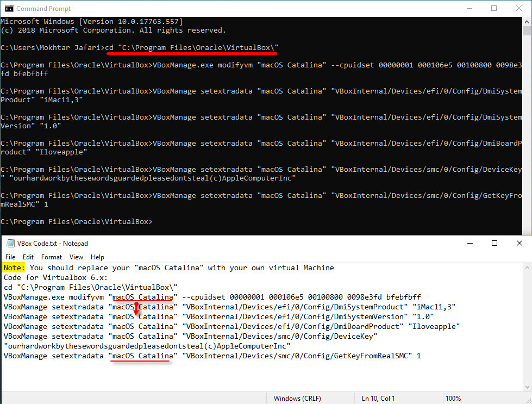Click the Notepad title "VBox Code.txt - Notepad"
This screenshot has height=404, width=532.
53,244
